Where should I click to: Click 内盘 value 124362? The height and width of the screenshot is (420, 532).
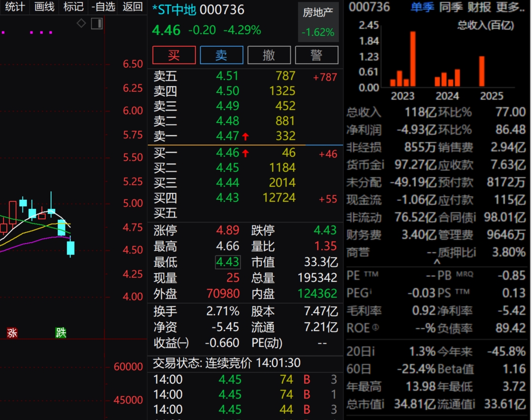(317, 294)
